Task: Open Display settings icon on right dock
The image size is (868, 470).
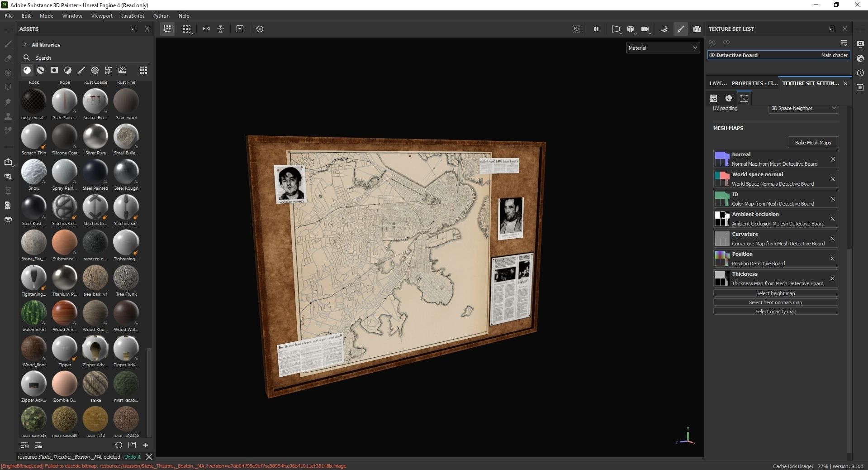Action: click(860, 44)
